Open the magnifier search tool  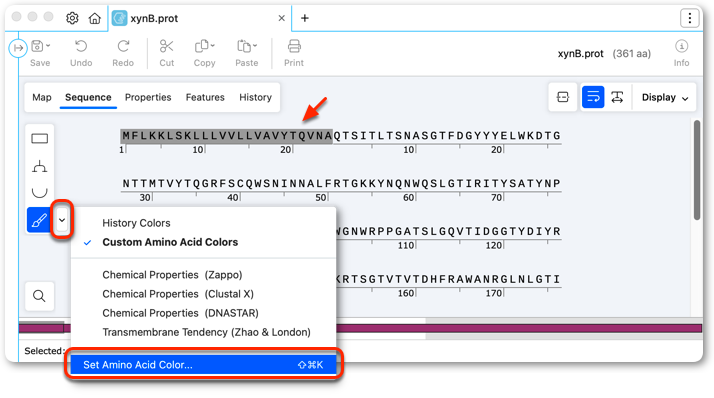coord(40,296)
